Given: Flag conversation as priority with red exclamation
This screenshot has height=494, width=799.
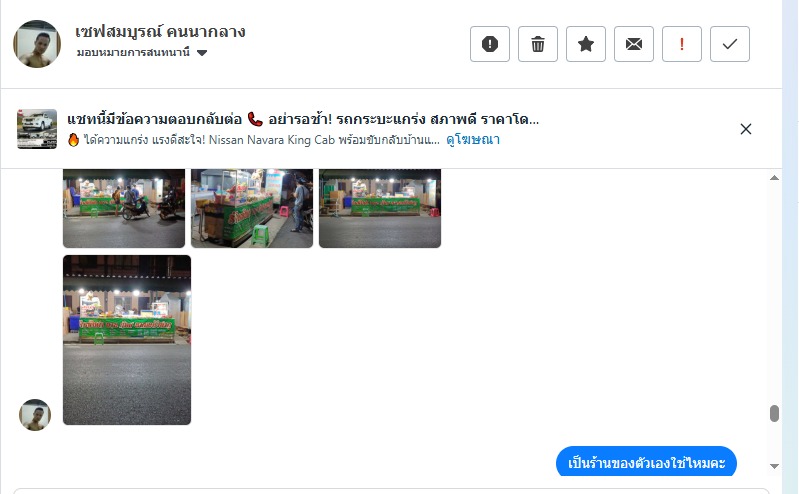Looking at the screenshot, I should click(x=682, y=44).
